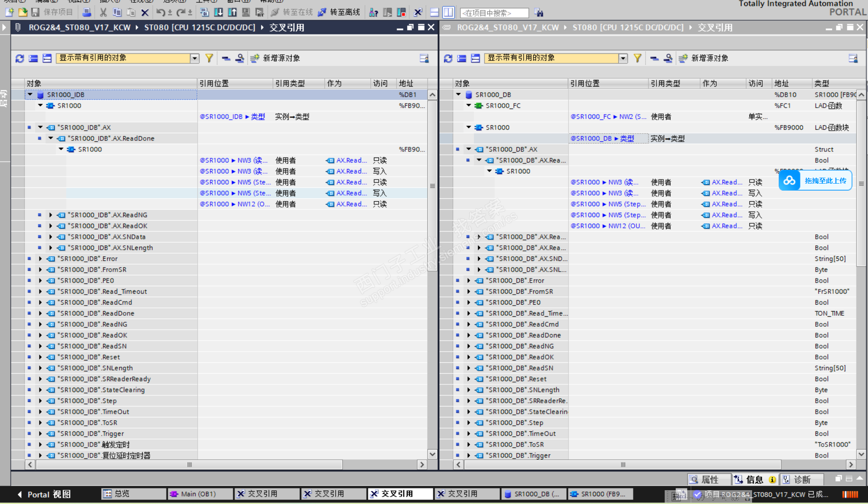Click the open project folder icon

click(23, 12)
